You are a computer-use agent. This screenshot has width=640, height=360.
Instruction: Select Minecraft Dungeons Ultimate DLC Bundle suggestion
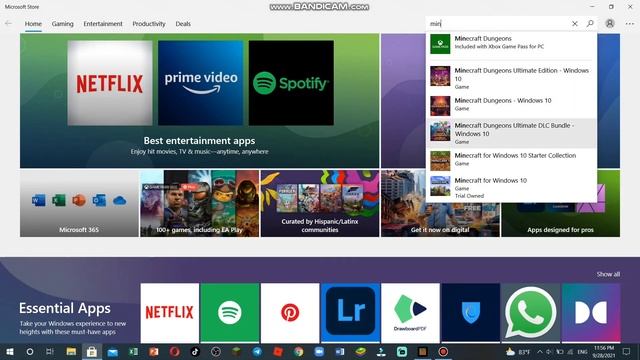(511, 133)
